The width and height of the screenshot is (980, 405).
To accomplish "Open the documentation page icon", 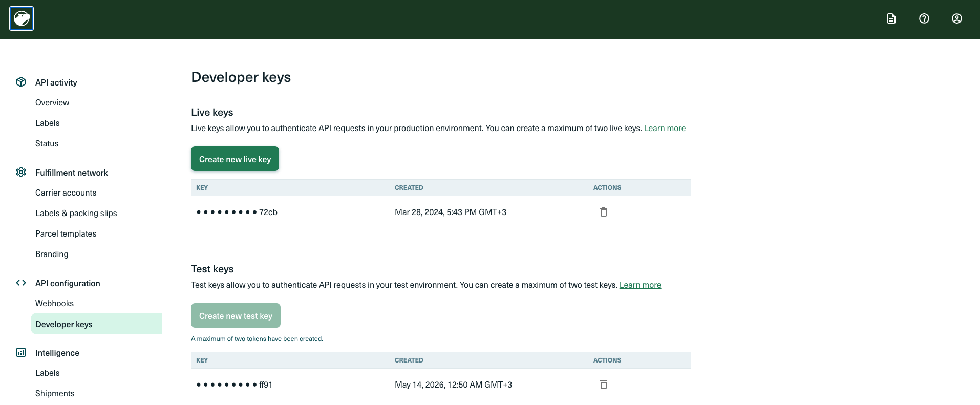I will coord(891,18).
